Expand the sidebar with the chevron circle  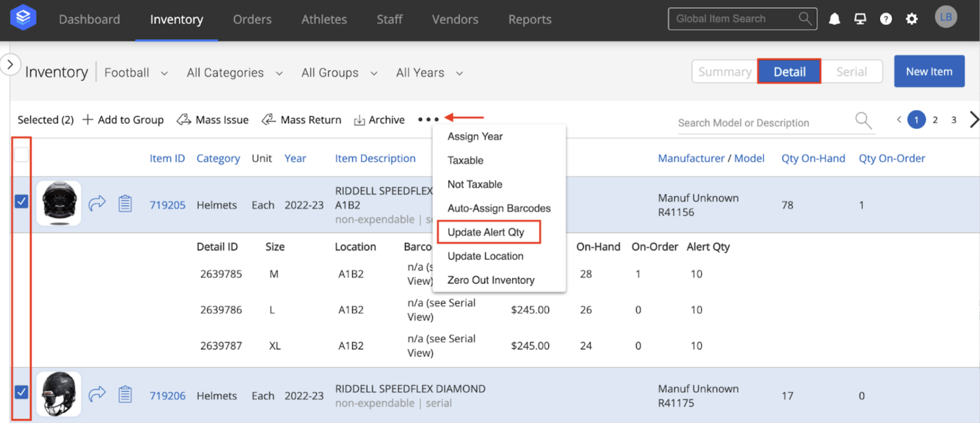pos(10,64)
